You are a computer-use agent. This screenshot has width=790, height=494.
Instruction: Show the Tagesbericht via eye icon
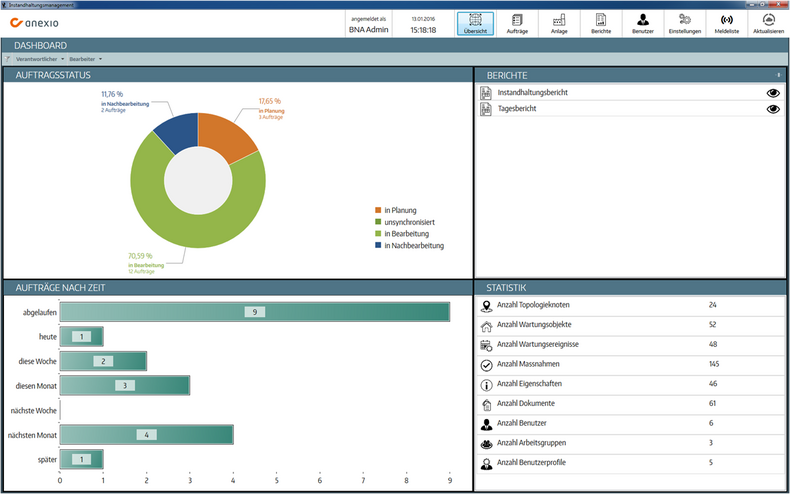[772, 109]
